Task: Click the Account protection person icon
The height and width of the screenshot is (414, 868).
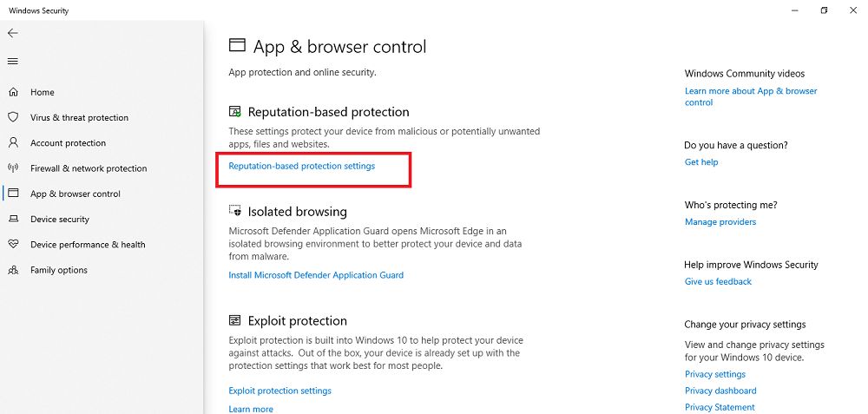Action: 13,143
